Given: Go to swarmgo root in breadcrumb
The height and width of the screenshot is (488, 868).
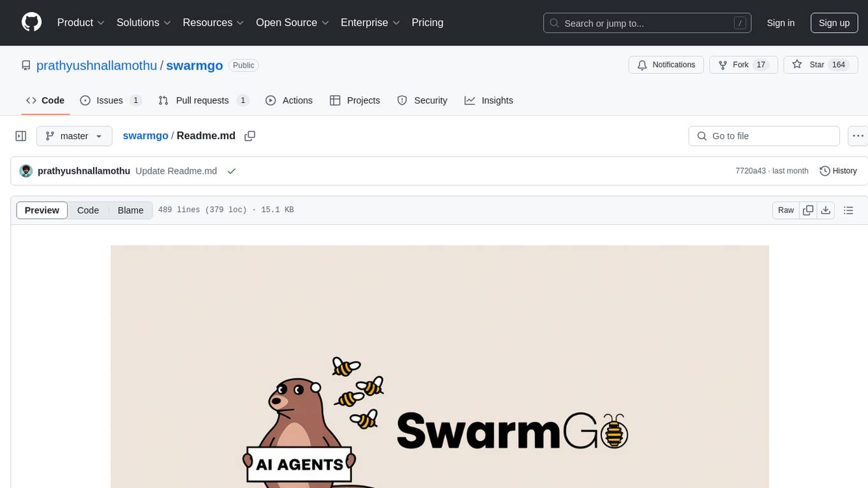Looking at the screenshot, I should (146, 135).
